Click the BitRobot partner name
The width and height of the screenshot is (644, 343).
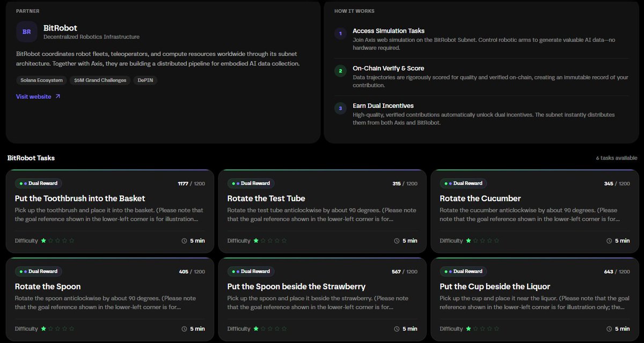tap(60, 27)
